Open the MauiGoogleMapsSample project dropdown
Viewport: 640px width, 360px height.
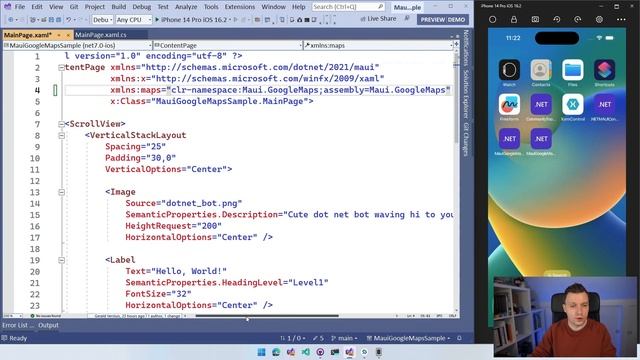[x=77, y=45]
